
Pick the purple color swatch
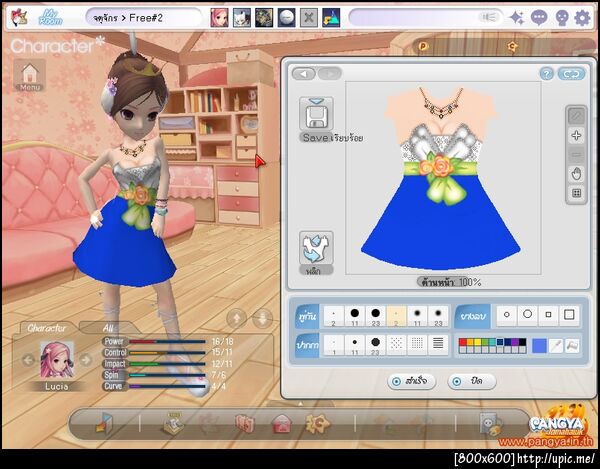point(515,342)
